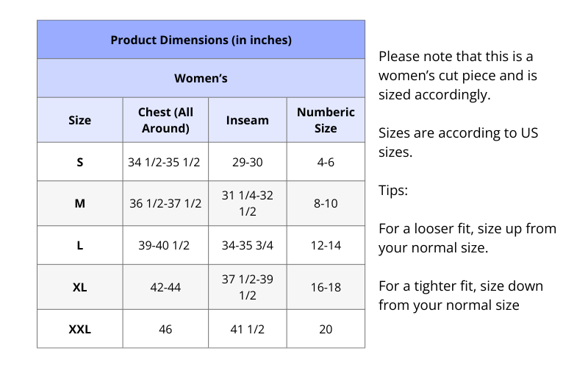Click the Chest (All Around) column header
The image size is (588, 368).
[x=165, y=120]
